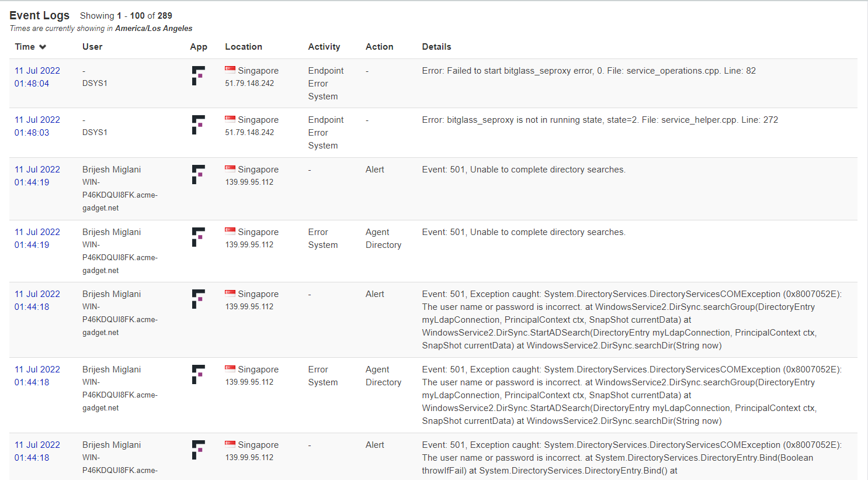The width and height of the screenshot is (868, 480).
Task: Click the Activity column header
Action: tap(324, 47)
